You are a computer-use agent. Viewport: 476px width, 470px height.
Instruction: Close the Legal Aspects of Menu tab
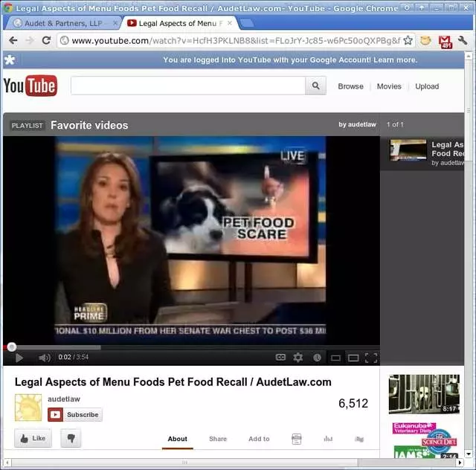[x=230, y=23]
